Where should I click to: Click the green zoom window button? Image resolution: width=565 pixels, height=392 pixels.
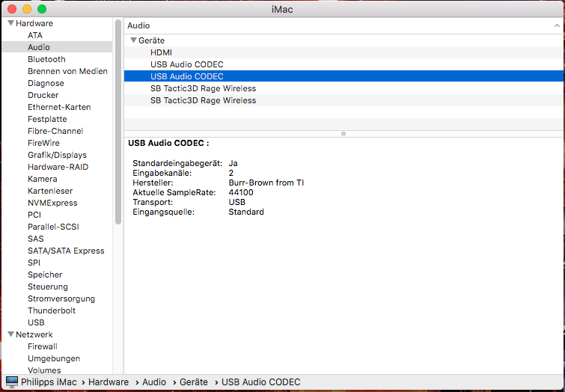tap(42, 9)
